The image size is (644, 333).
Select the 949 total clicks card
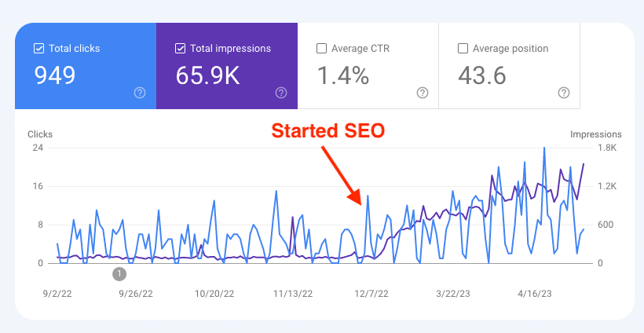tap(86, 66)
